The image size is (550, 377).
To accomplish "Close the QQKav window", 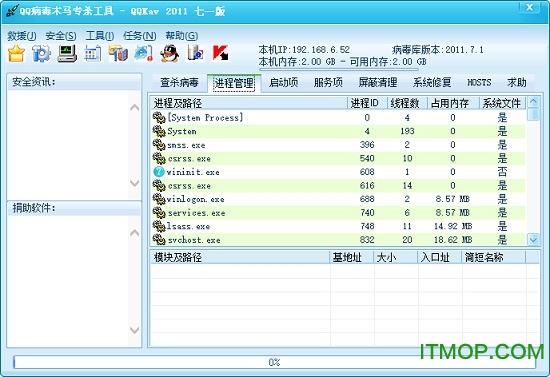I will [529, 7].
